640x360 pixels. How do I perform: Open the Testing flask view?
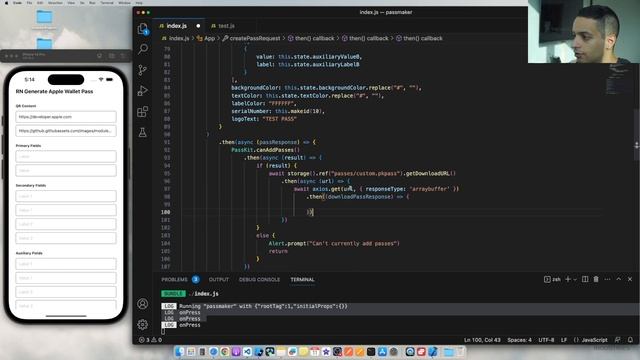point(142,132)
